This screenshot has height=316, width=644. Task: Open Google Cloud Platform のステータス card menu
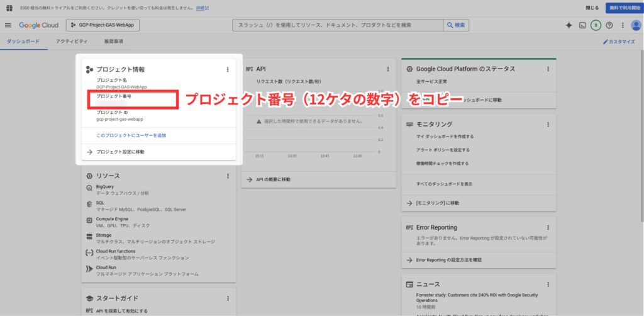point(548,69)
